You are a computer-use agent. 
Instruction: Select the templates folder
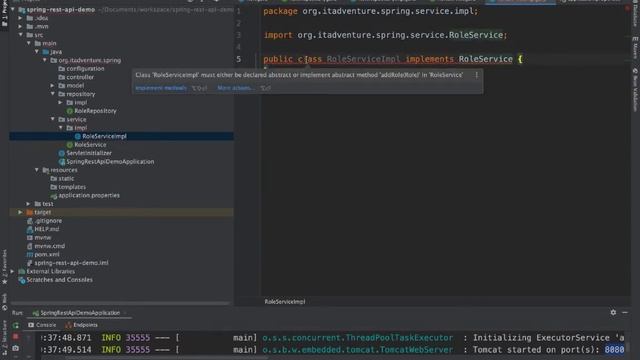[x=72, y=187]
